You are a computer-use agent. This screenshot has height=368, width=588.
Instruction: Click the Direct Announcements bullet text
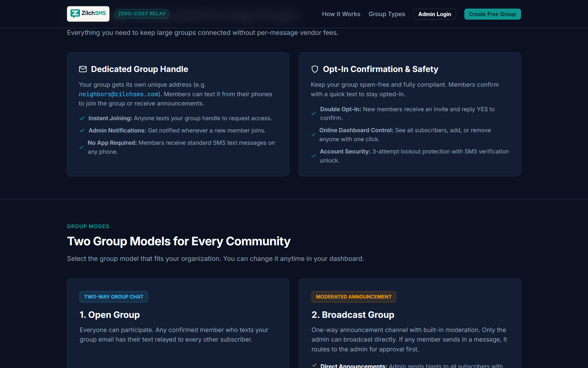point(411,365)
